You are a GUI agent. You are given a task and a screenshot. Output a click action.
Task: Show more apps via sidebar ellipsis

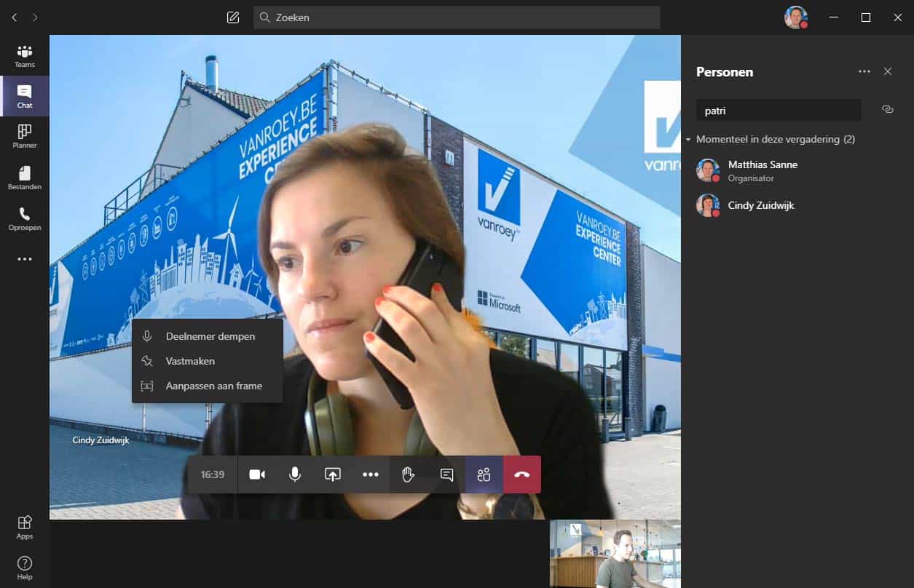tap(25, 259)
